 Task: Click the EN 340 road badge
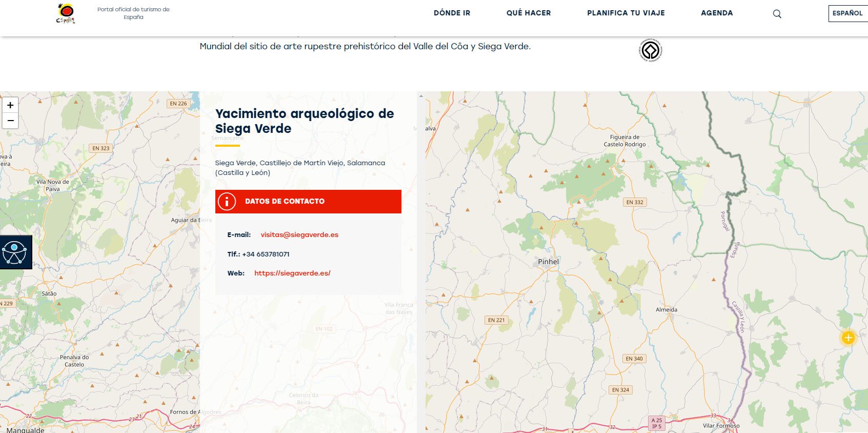pos(634,359)
